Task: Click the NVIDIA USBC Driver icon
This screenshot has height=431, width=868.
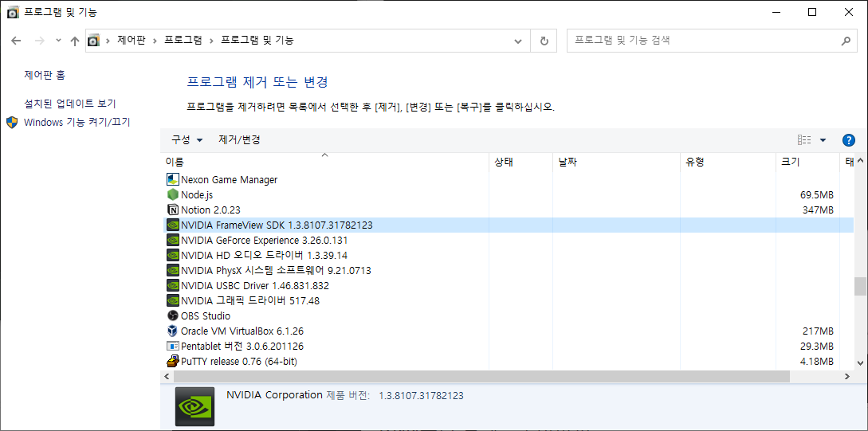Action: pos(173,285)
